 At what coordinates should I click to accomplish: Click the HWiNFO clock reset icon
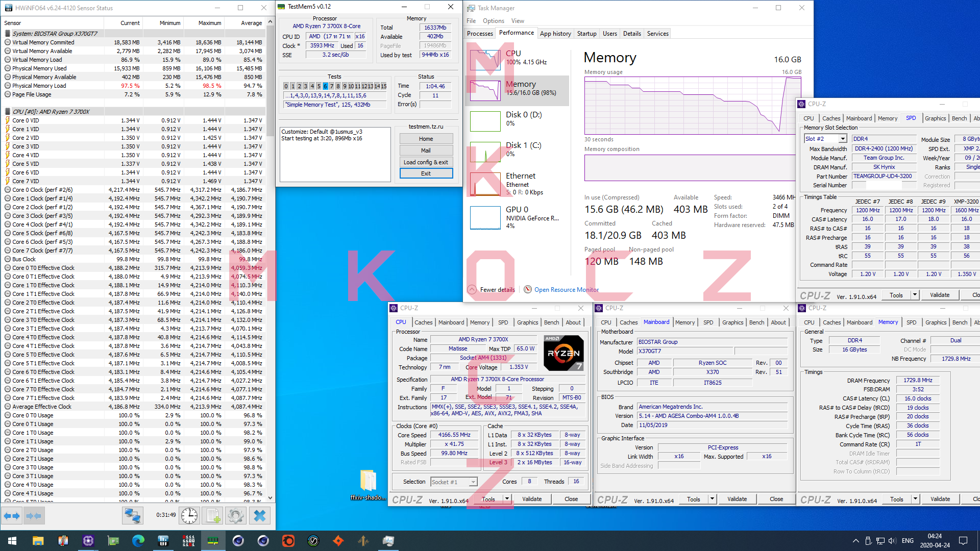coord(189,516)
